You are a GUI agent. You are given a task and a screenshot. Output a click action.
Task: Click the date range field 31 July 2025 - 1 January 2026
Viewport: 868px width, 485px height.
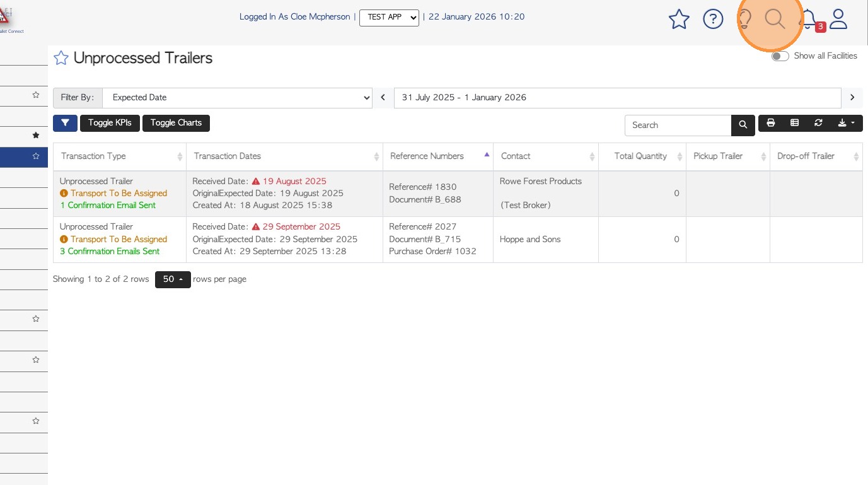pos(618,98)
